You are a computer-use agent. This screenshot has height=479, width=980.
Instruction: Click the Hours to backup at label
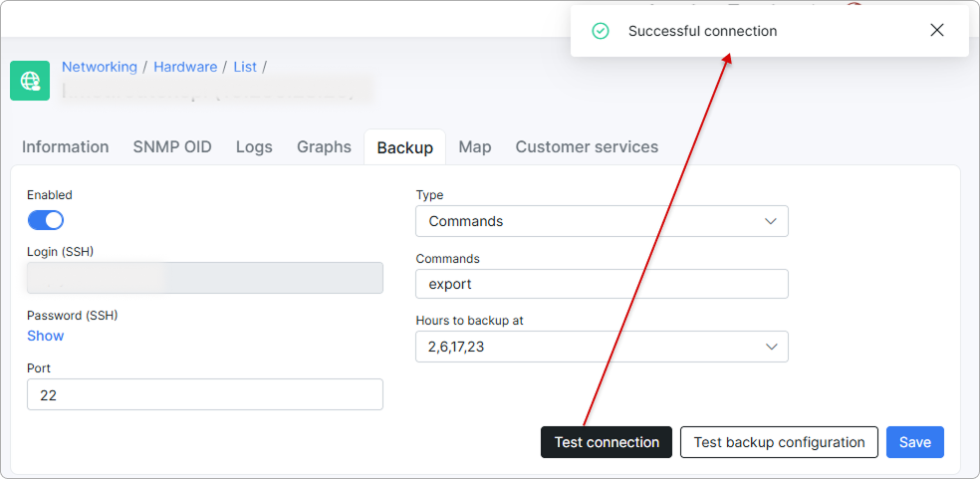[469, 321]
